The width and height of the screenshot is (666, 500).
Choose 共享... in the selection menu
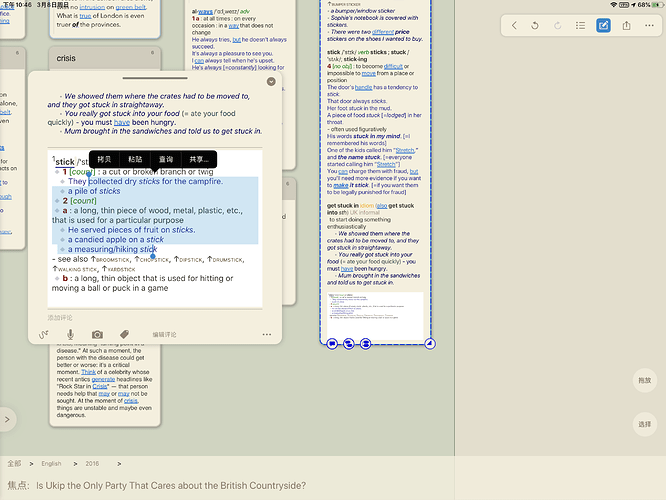[x=199, y=159]
